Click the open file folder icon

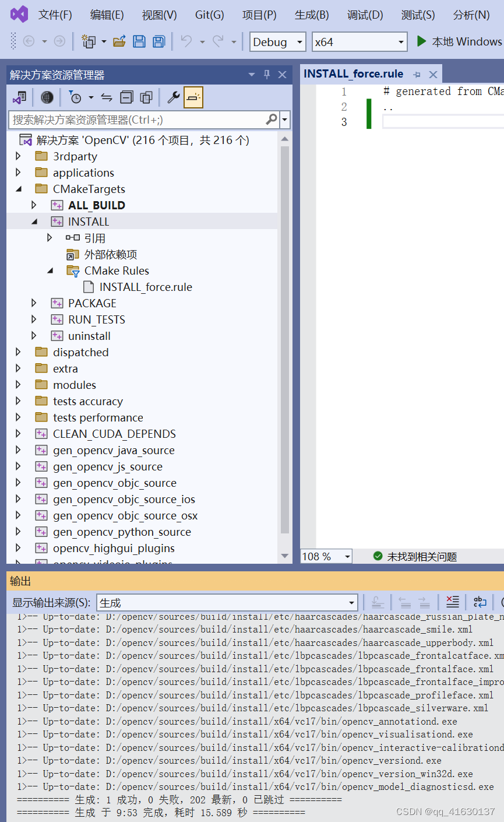coord(119,41)
